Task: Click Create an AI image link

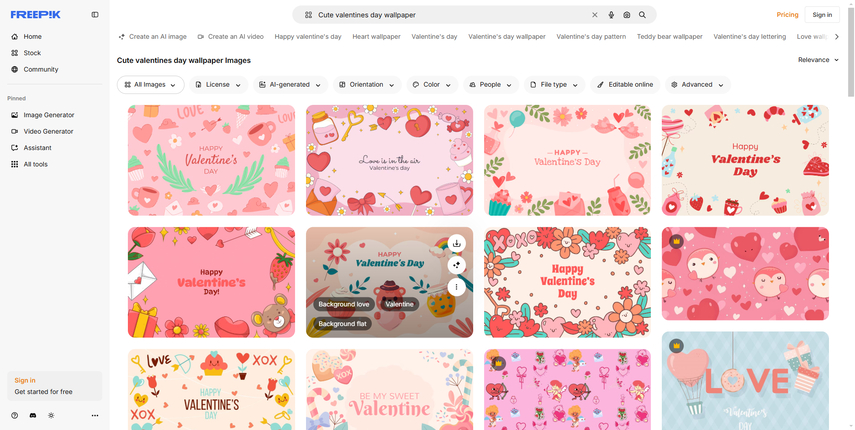Action: coord(153,37)
